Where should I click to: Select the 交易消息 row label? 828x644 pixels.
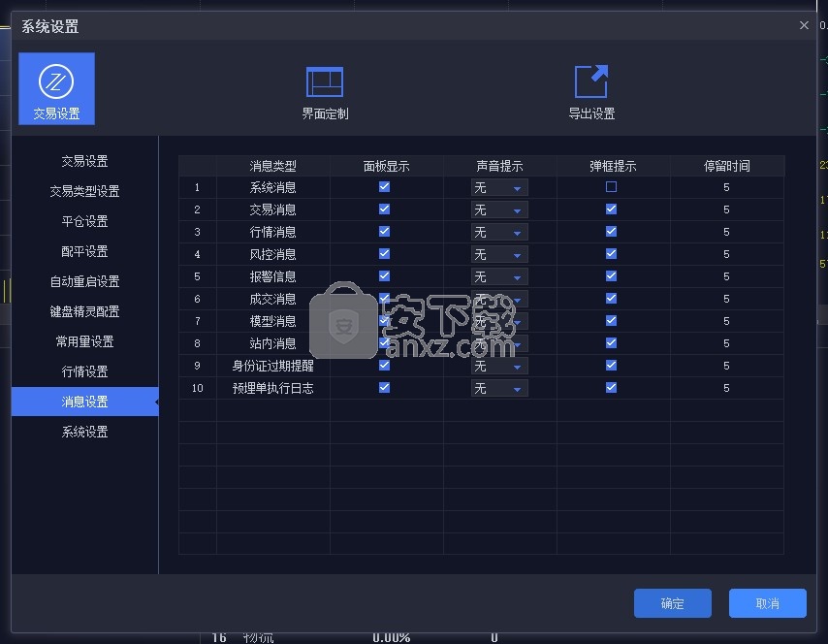(273, 209)
